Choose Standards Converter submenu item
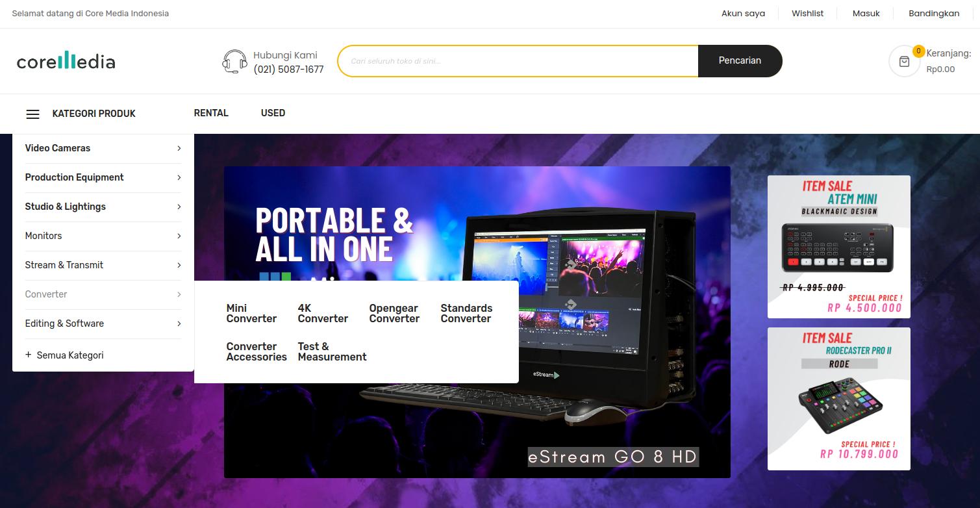 coord(466,313)
